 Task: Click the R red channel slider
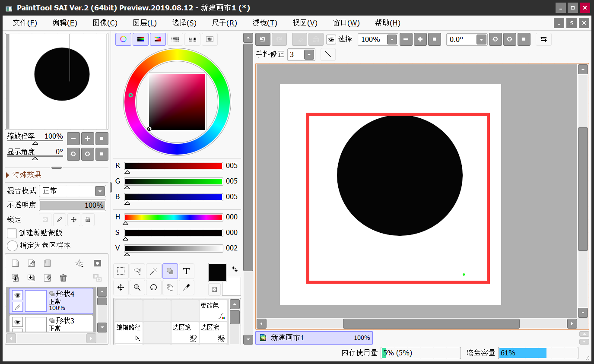(x=174, y=166)
